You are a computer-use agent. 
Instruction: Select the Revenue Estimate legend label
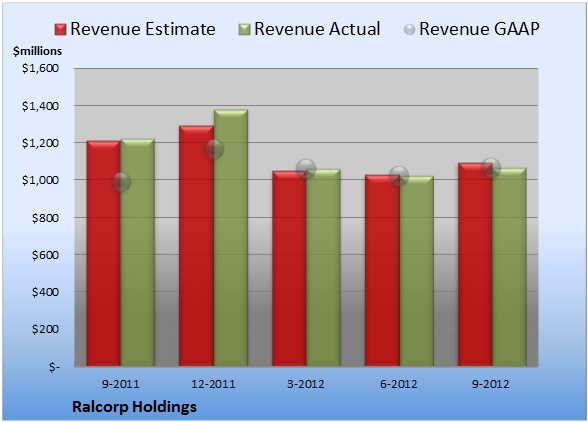[143, 29]
